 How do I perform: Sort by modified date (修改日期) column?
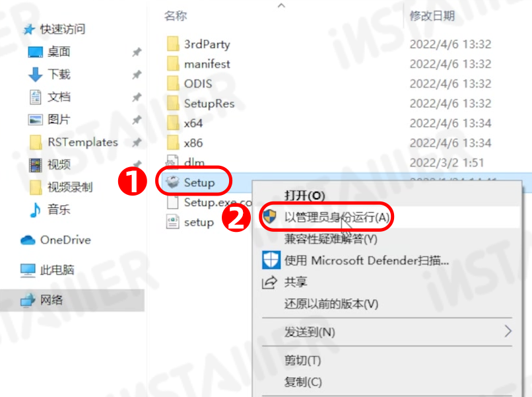pos(432,16)
